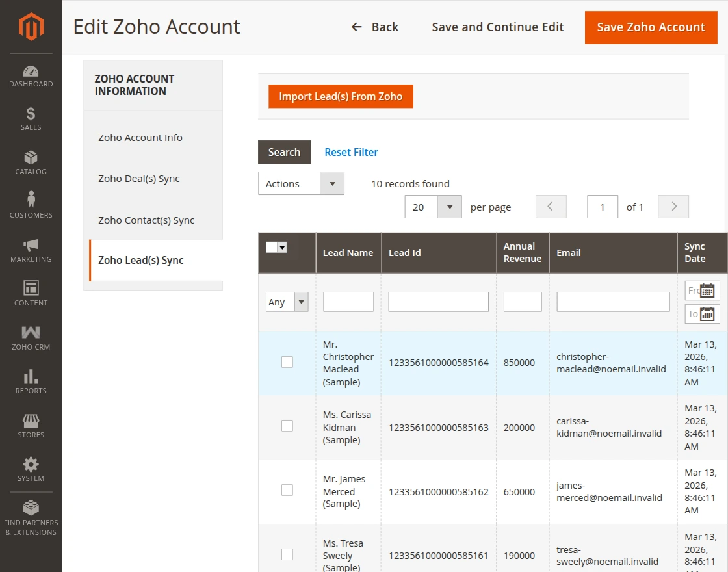
Task: Select checkbox for Christopher Maclead row
Action: tap(287, 362)
